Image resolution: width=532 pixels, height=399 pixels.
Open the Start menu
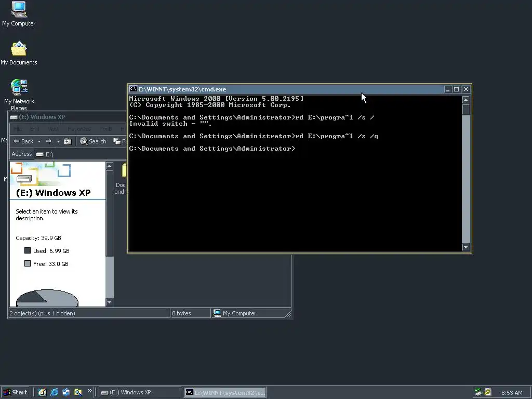[15, 392]
